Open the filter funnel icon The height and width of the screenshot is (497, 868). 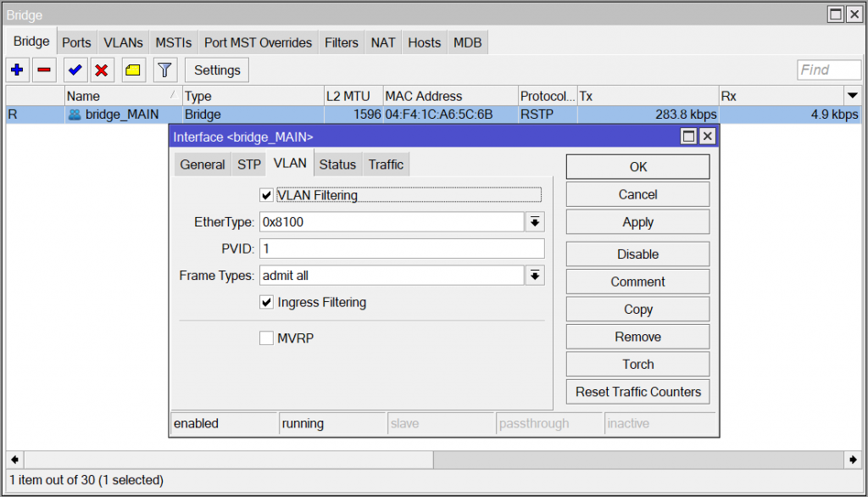tap(164, 70)
